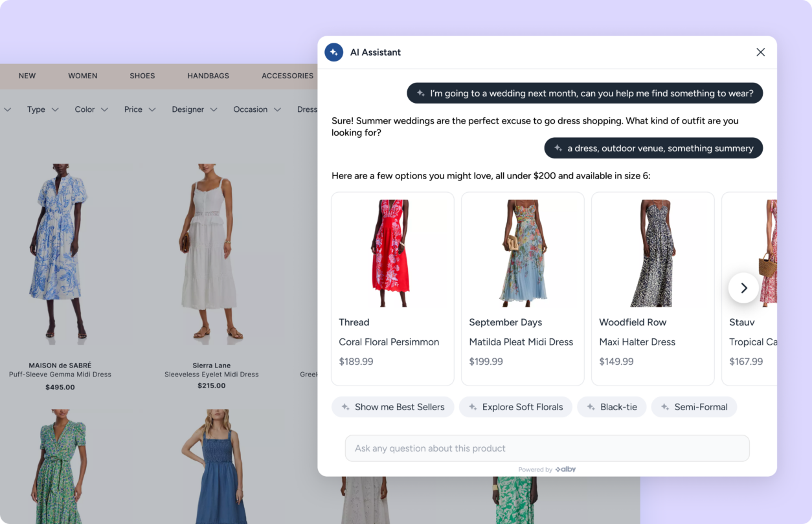The width and height of the screenshot is (812, 524).
Task: Close the AI Assistant panel
Action: pyautogui.click(x=761, y=52)
